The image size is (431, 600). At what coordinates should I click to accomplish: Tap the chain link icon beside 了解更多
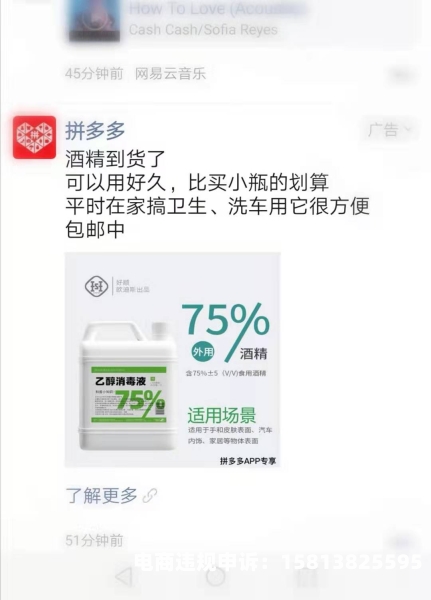click(149, 496)
